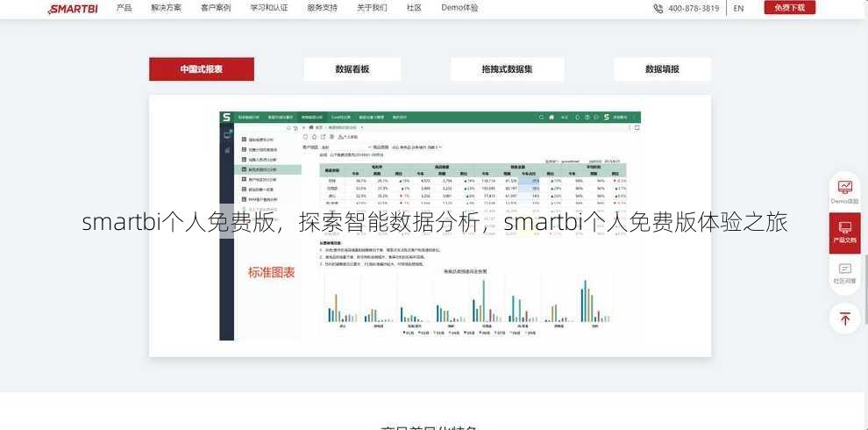This screenshot has width=868, height=430.
Task: Click the phone icon beside 400-878-3819
Action: pyautogui.click(x=658, y=8)
